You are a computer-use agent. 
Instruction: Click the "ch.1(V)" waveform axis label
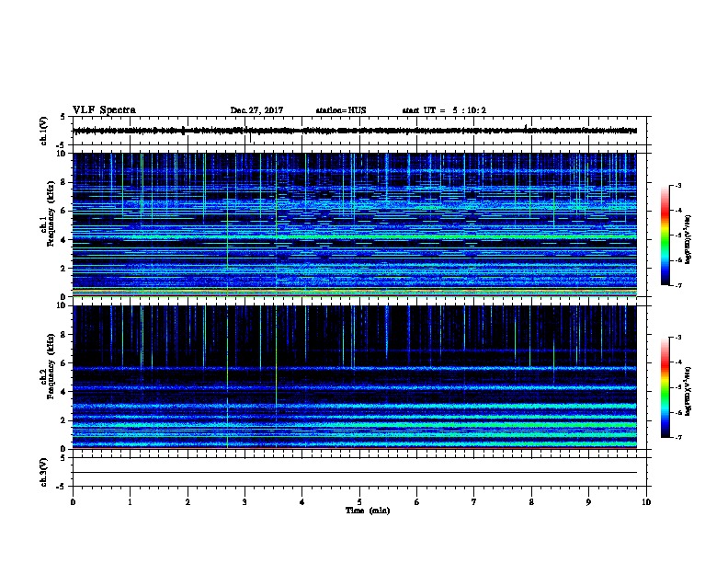[x=44, y=131]
